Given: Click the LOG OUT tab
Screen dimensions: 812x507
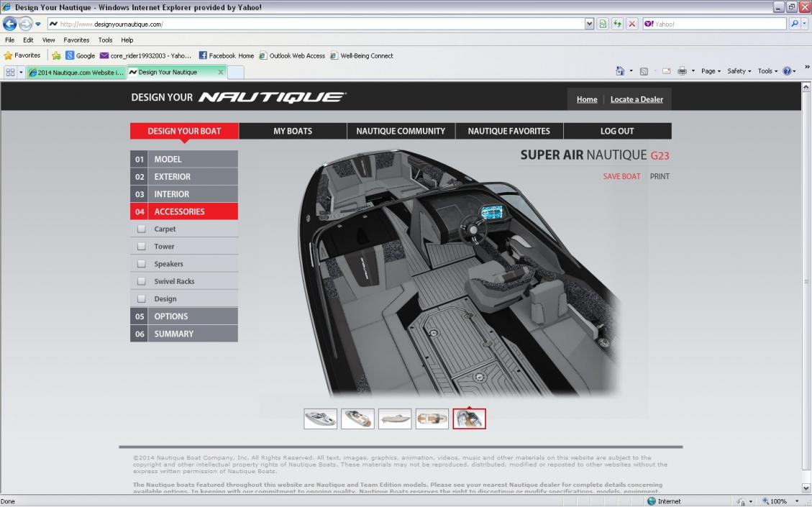Looking at the screenshot, I should click(x=617, y=131).
